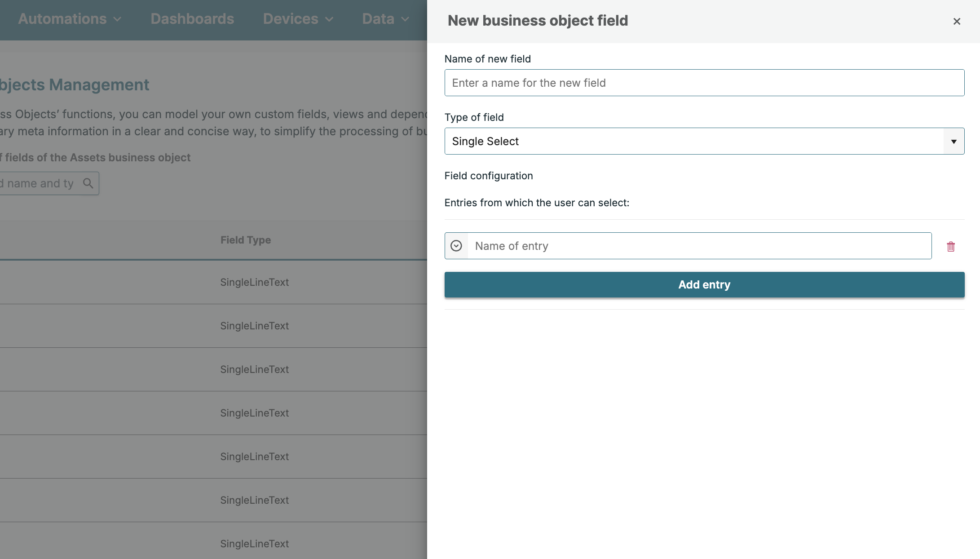Click the red trash icon to delete entry
The height and width of the screenshot is (559, 980).
(950, 246)
